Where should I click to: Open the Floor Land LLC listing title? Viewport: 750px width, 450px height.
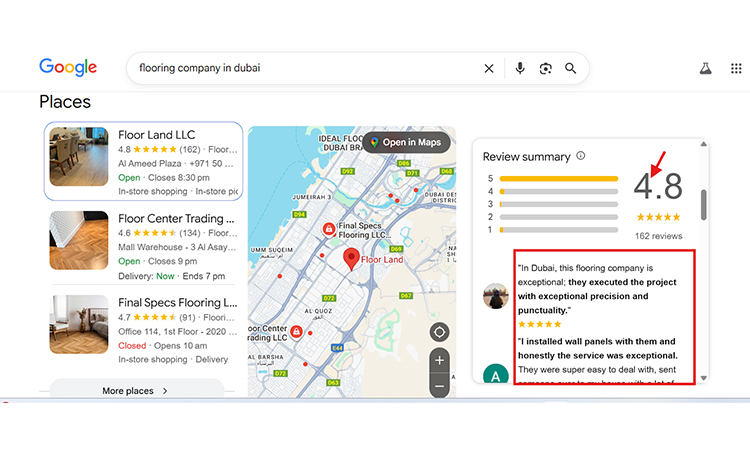(156, 135)
